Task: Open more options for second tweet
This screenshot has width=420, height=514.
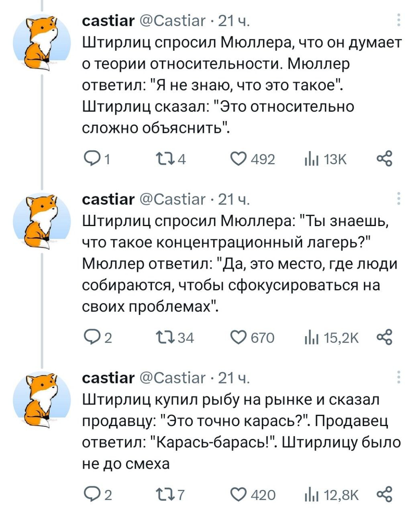Action: (x=398, y=198)
